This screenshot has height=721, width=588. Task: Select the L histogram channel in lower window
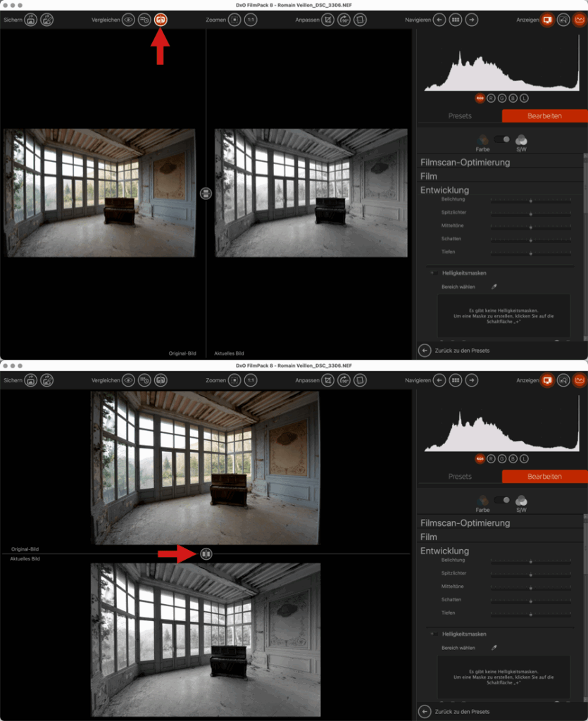pos(524,459)
